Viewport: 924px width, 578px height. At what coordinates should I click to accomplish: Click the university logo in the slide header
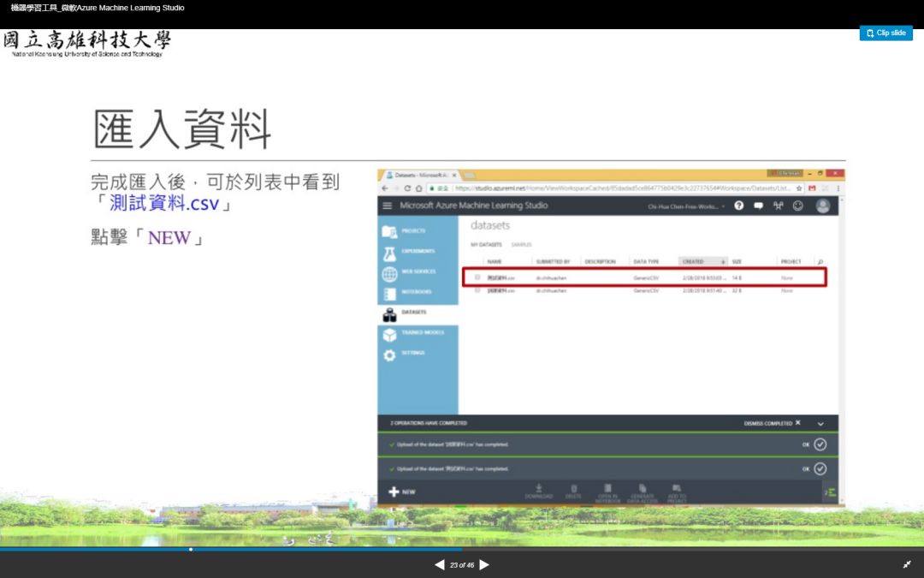click(87, 45)
